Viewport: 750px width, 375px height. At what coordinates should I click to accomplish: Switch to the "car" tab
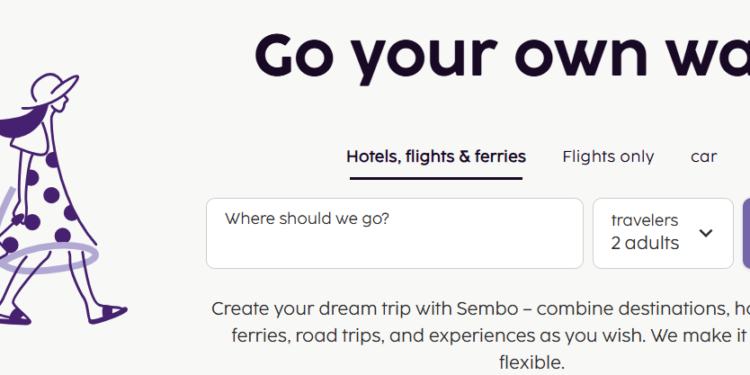[x=704, y=157]
